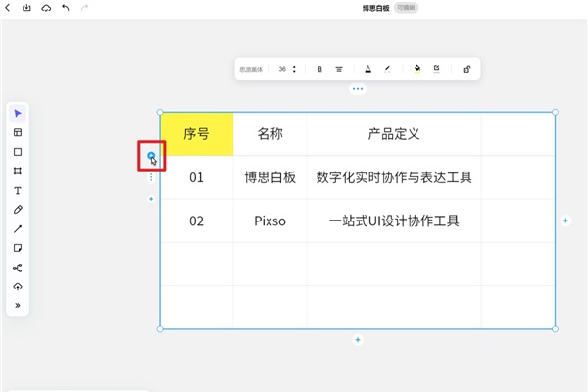
Task: Click the table's bottom-left corner handle
Action: tap(160, 329)
